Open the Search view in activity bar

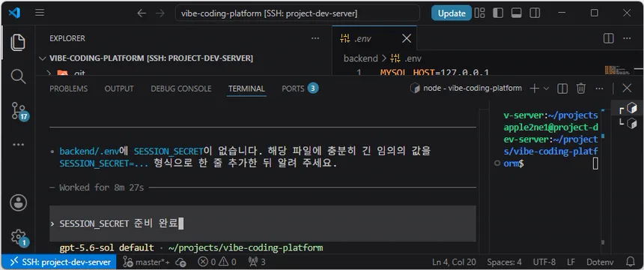tap(18, 76)
